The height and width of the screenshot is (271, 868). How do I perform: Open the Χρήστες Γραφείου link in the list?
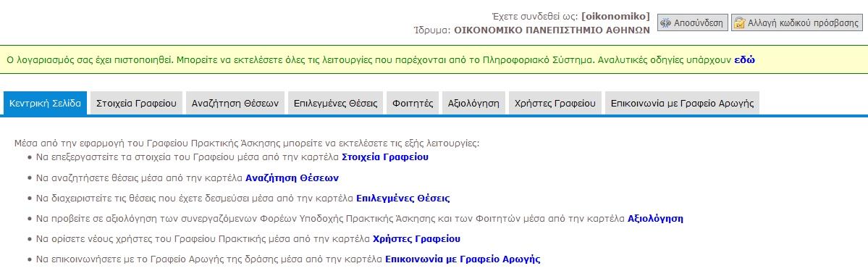point(417,239)
